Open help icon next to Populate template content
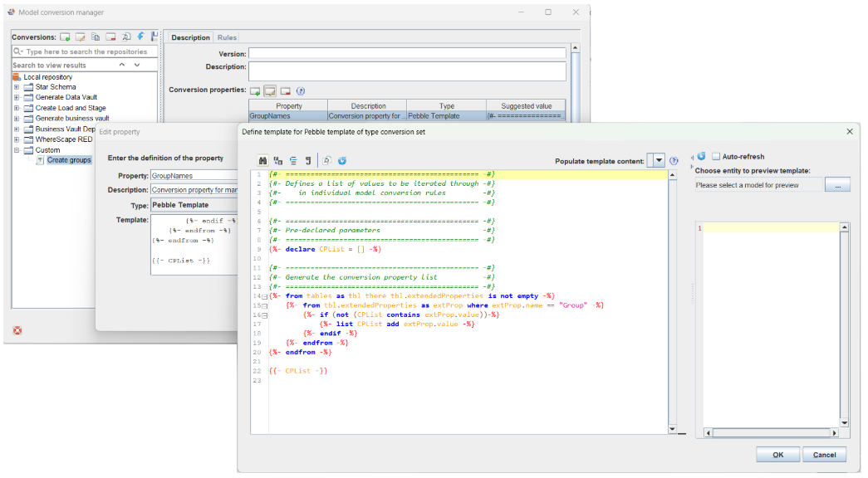 [674, 160]
